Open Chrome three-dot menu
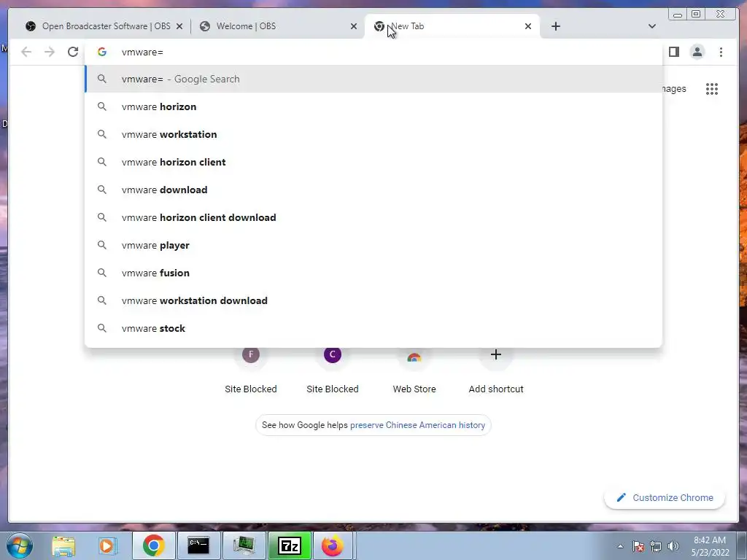 (x=721, y=52)
